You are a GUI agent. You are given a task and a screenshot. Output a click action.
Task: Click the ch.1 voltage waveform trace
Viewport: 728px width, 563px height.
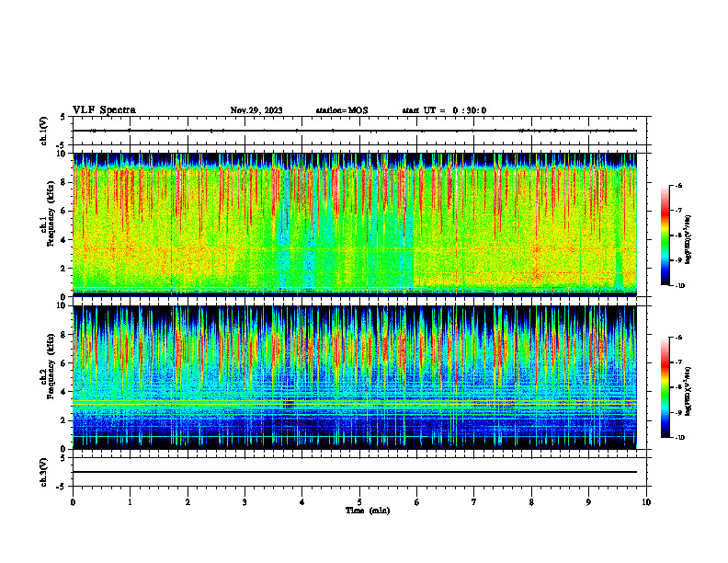click(x=355, y=131)
